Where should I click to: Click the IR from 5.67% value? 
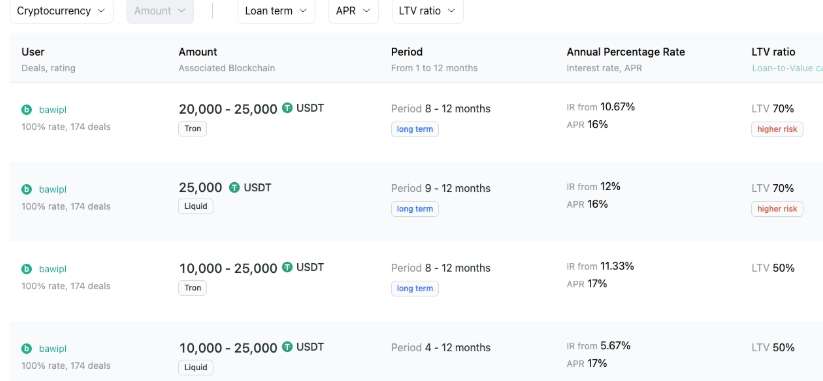click(598, 346)
